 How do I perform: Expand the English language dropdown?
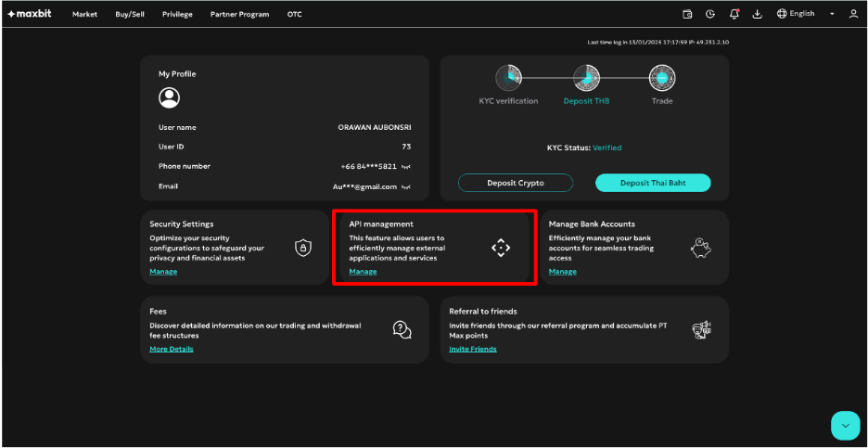(803, 14)
